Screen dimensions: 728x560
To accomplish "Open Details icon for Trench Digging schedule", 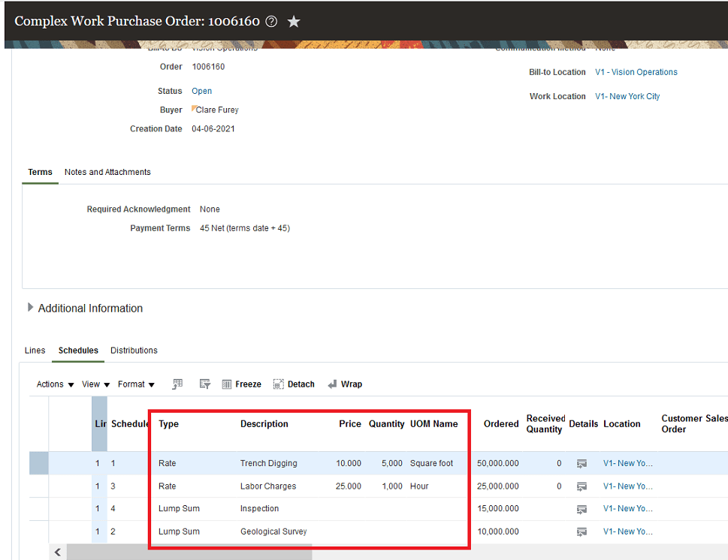I will [x=582, y=463].
